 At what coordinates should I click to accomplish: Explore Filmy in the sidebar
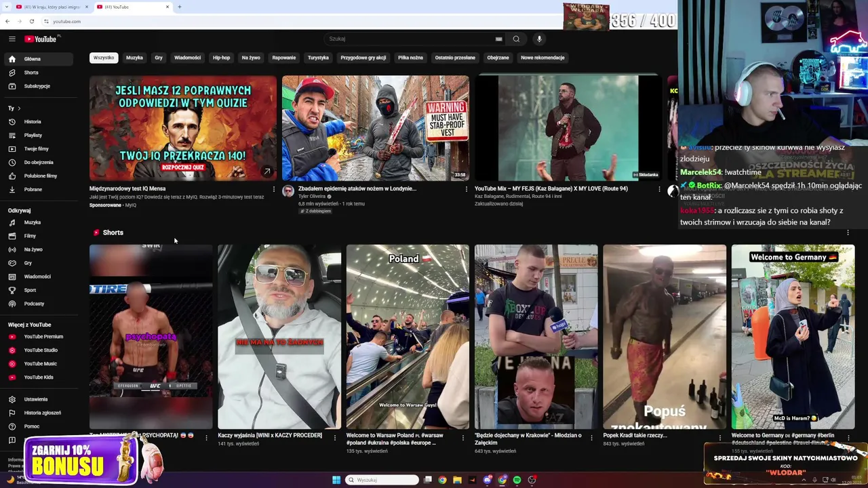tap(38, 236)
